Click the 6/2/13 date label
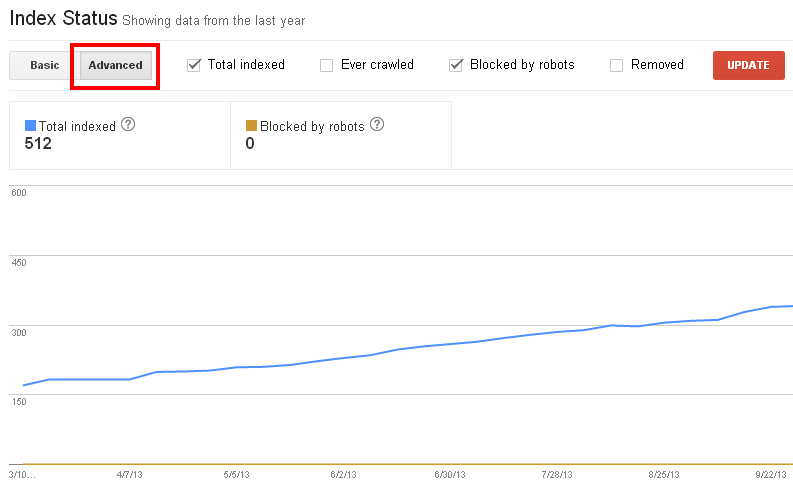The image size is (793, 488). [x=343, y=475]
